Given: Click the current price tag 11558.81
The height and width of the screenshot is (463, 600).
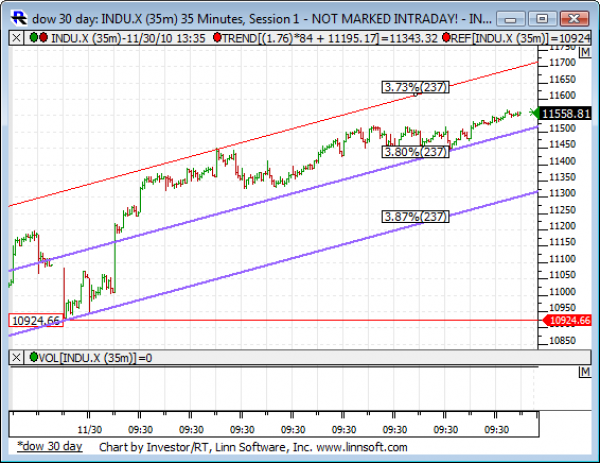Looking at the screenshot, I should [565, 114].
